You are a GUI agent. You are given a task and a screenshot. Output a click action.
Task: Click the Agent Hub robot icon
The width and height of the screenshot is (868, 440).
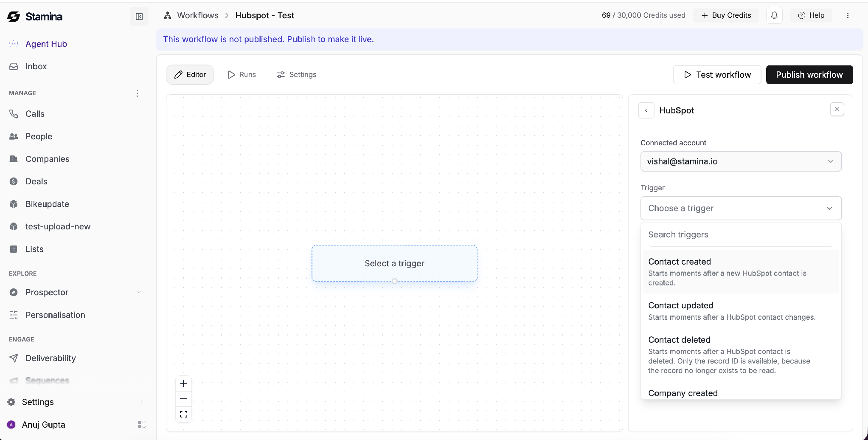coord(14,44)
